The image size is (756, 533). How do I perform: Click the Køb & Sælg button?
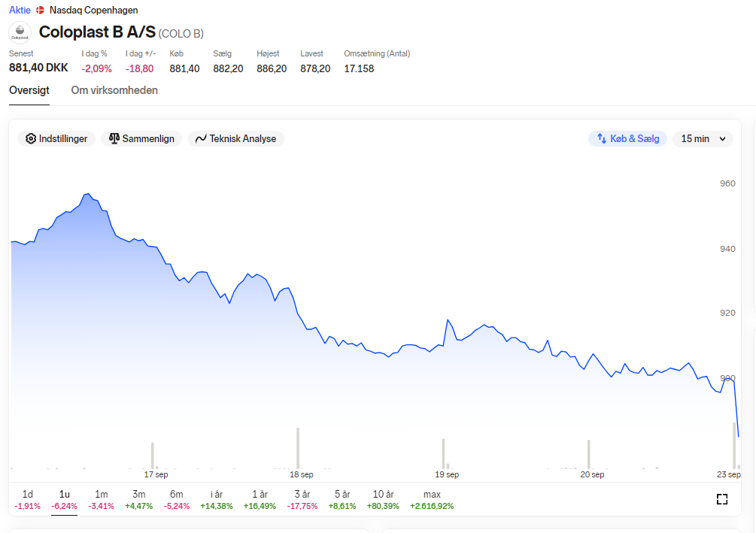pyautogui.click(x=628, y=139)
